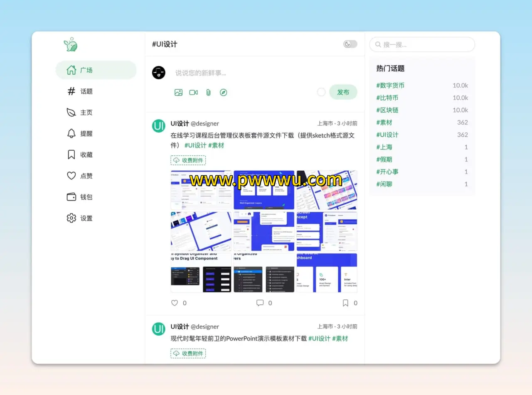This screenshot has width=532, height=395.
Task: Like the first post with heart icon
Action: (x=175, y=303)
